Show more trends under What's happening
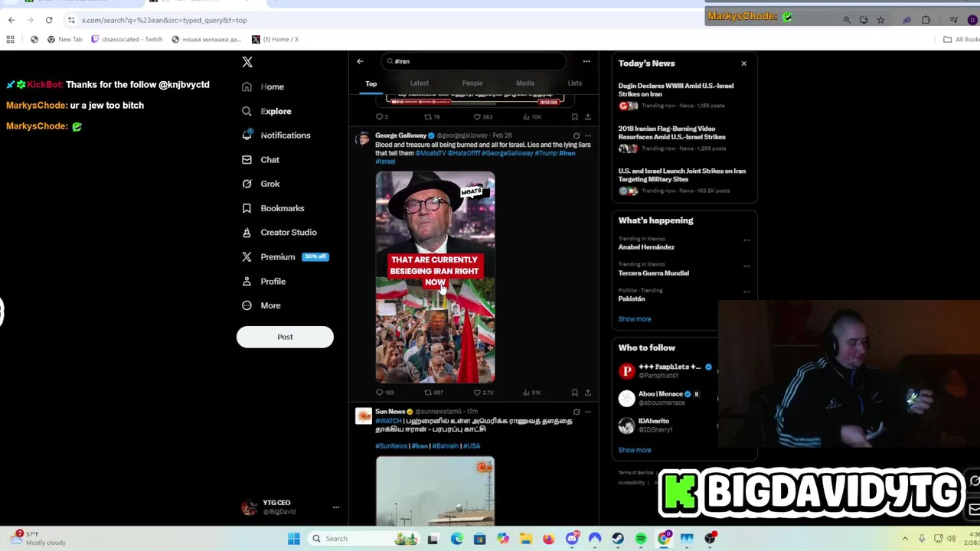Viewport: 980px width, 551px height. point(635,319)
